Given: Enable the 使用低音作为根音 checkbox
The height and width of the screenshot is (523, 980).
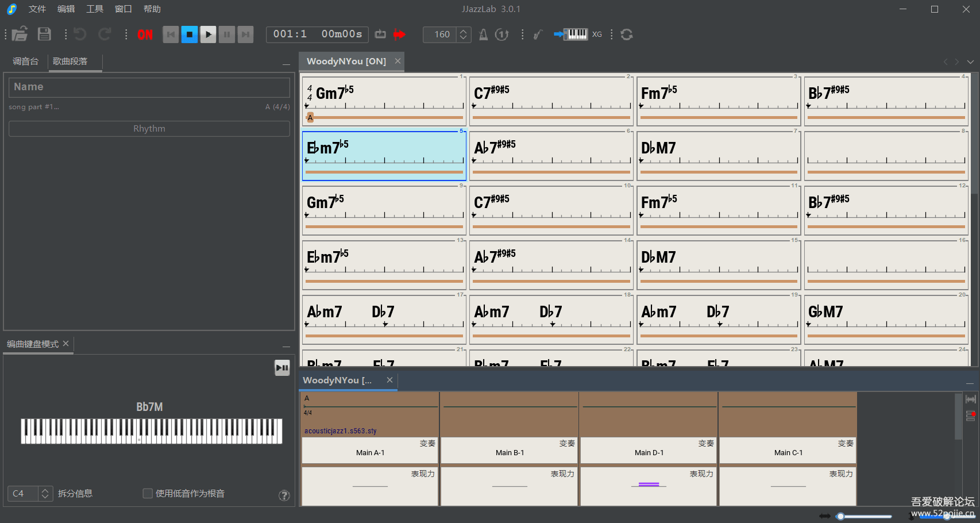Looking at the screenshot, I should click(x=148, y=493).
